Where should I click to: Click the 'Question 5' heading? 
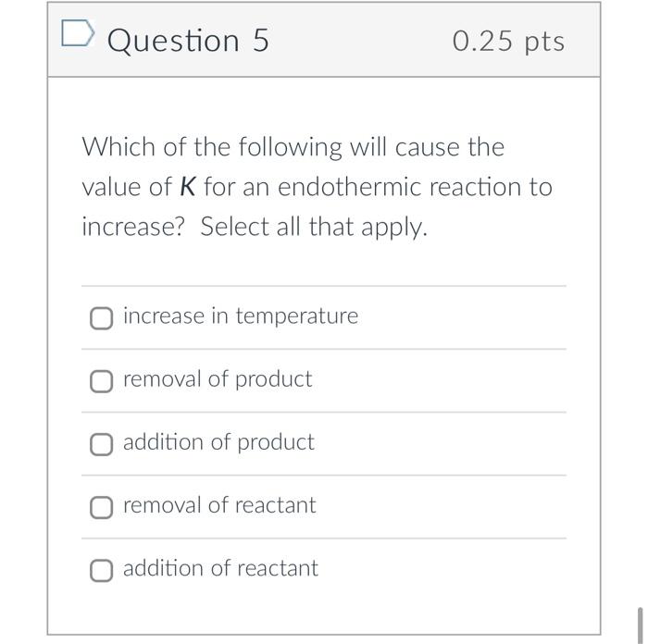point(188,41)
